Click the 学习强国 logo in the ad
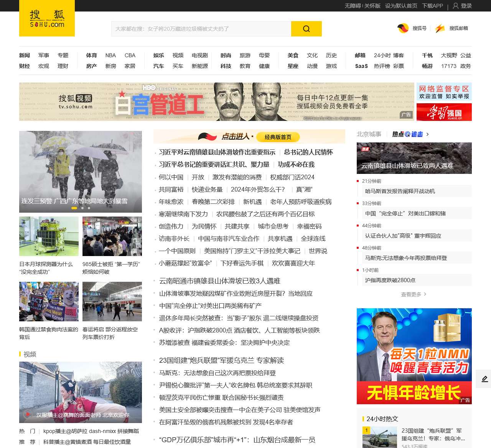 click(444, 112)
